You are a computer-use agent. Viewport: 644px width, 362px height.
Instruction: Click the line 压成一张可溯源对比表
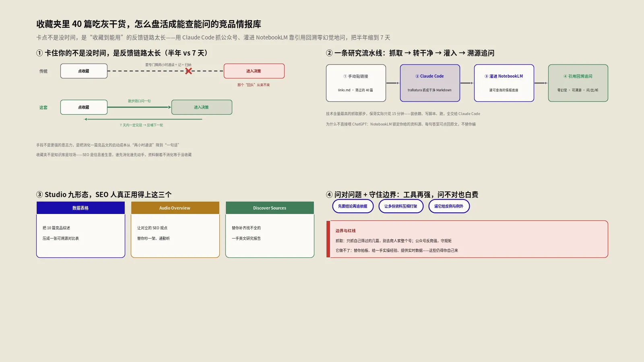pos(61,239)
